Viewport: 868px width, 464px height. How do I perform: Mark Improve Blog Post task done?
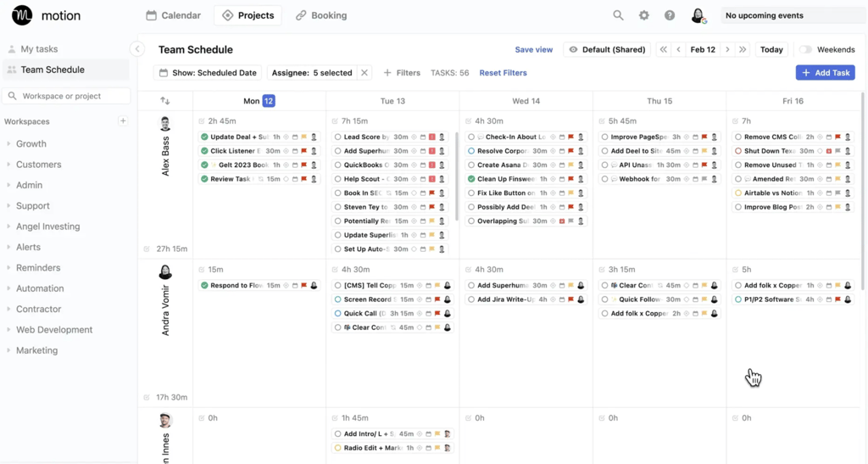click(738, 207)
